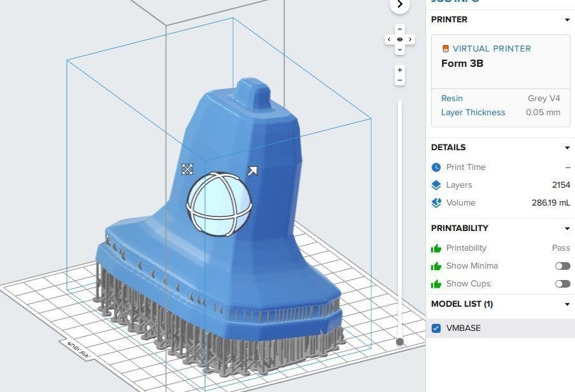Toggle Show Minima switch
The width and height of the screenshot is (575, 392).
pos(562,266)
